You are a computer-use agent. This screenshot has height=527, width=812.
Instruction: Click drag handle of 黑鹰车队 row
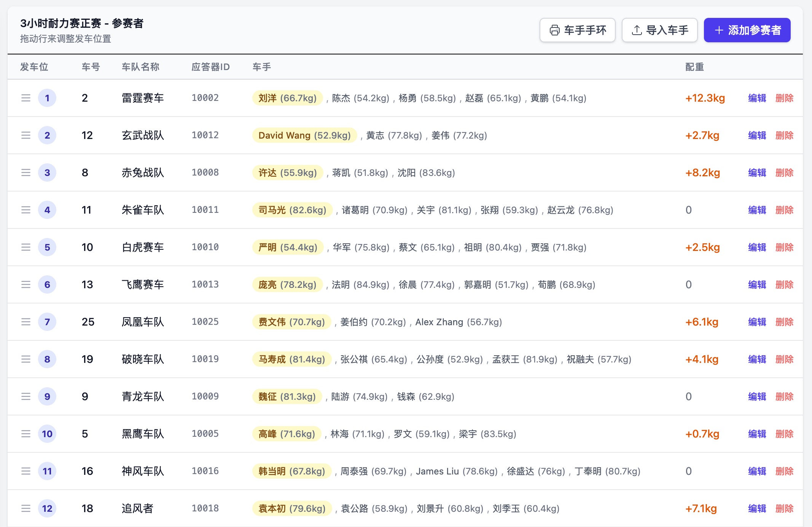(26, 434)
